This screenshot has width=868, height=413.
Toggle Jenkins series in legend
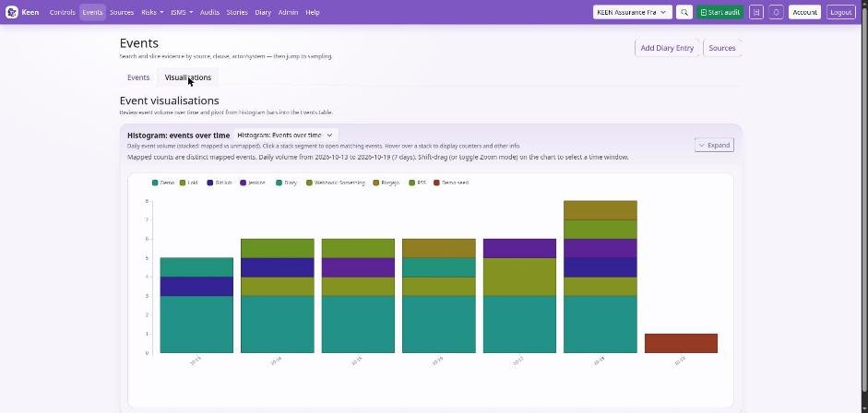pyautogui.click(x=253, y=183)
